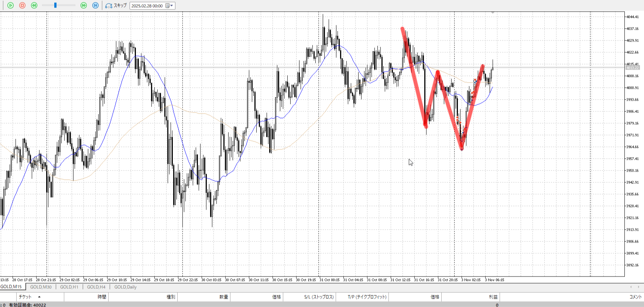644x307 pixels.
Task: Click the 2025.02.28 00:00 date field
Action: (147, 6)
